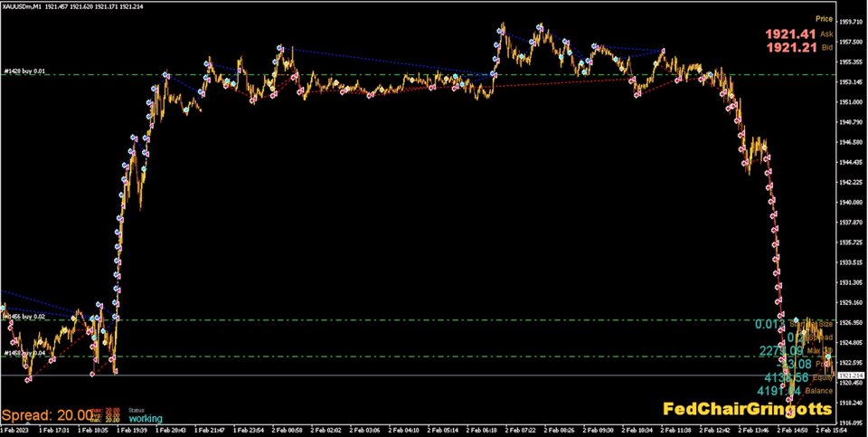Click the Equity label in the info panel
The height and width of the screenshot is (437, 868).
point(823,377)
